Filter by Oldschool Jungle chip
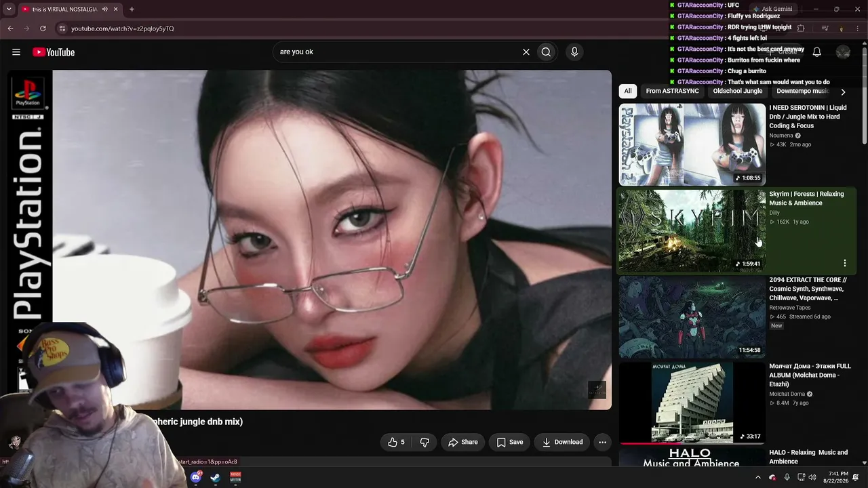The width and height of the screenshot is (868, 488). pyautogui.click(x=738, y=91)
